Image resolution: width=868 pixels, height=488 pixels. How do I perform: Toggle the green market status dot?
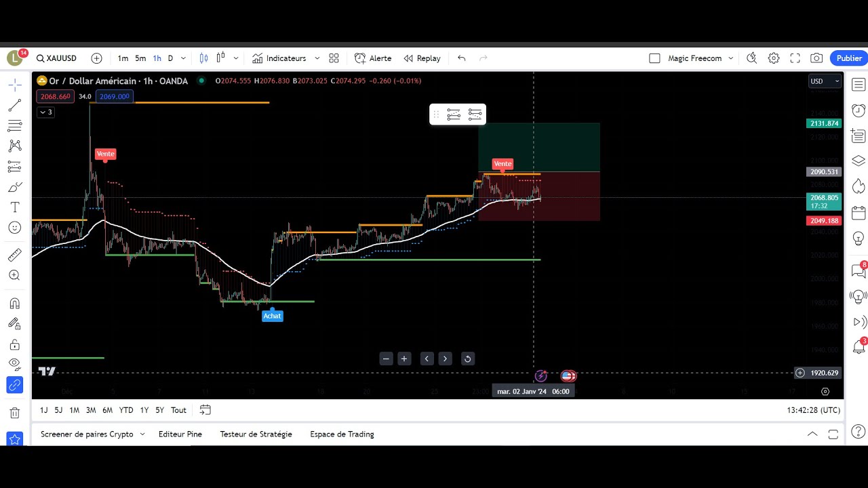201,81
